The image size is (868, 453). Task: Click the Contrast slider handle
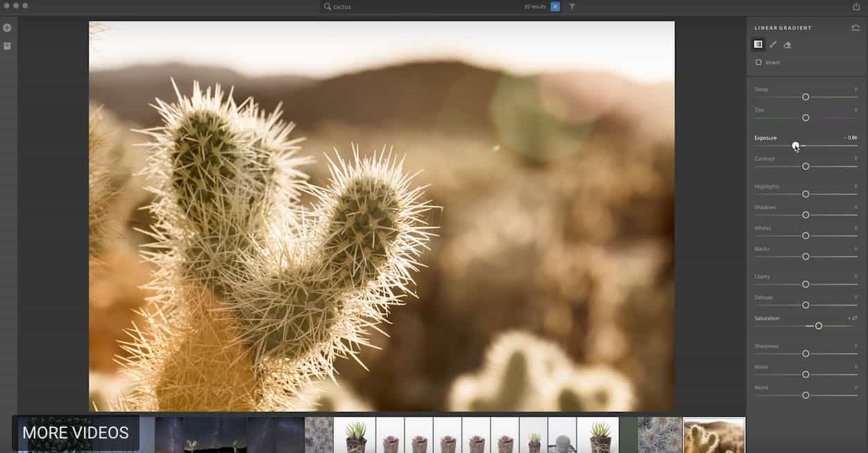pos(806,166)
